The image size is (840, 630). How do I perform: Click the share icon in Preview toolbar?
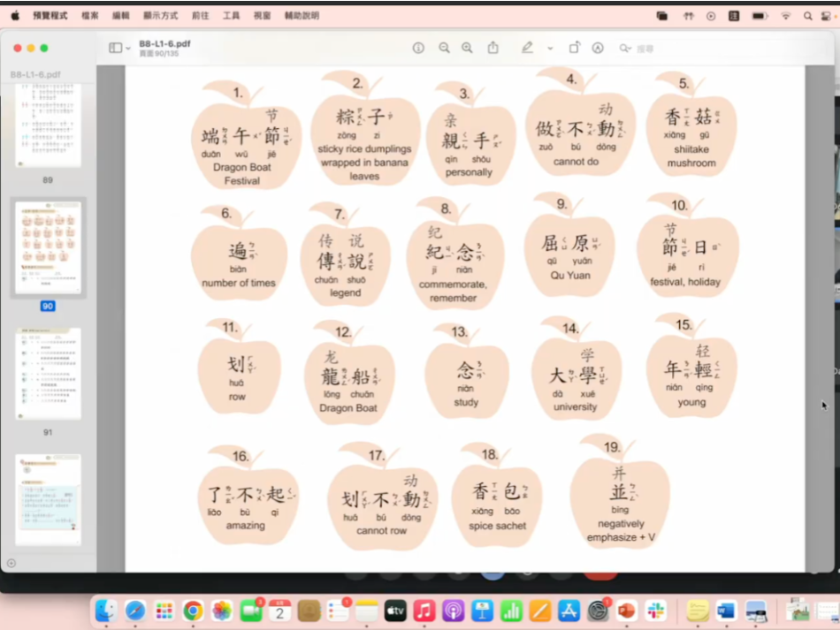coord(493,48)
